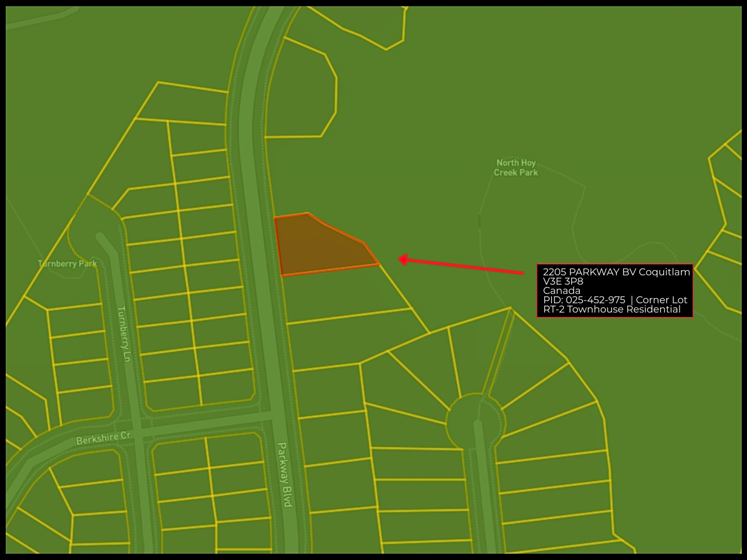Click the Turnberry Park label
This screenshot has height=560, width=747.
point(67,264)
